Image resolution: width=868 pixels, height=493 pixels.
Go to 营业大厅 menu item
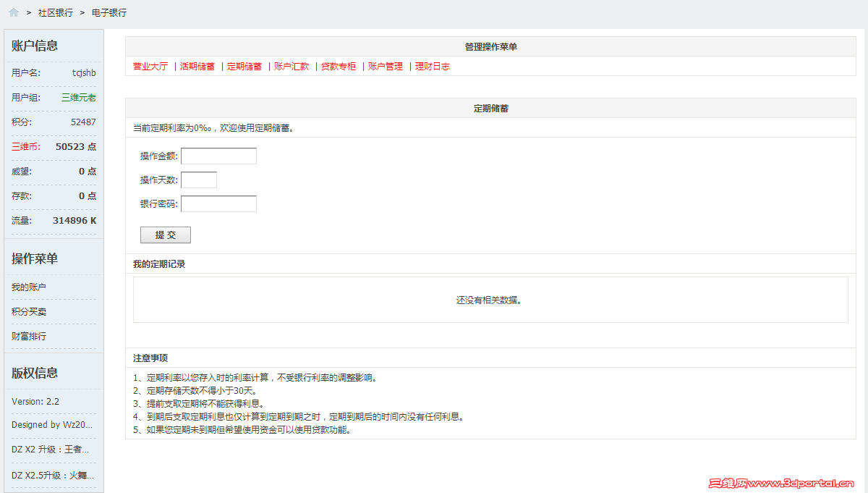click(150, 66)
